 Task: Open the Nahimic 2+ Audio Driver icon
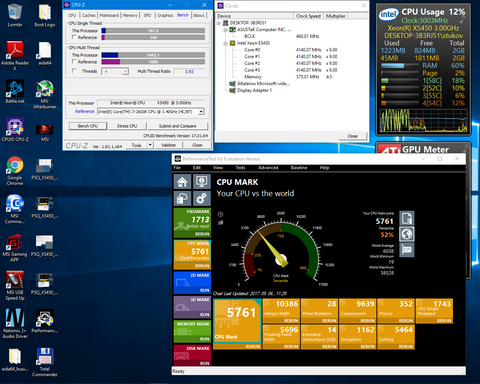click(15, 323)
